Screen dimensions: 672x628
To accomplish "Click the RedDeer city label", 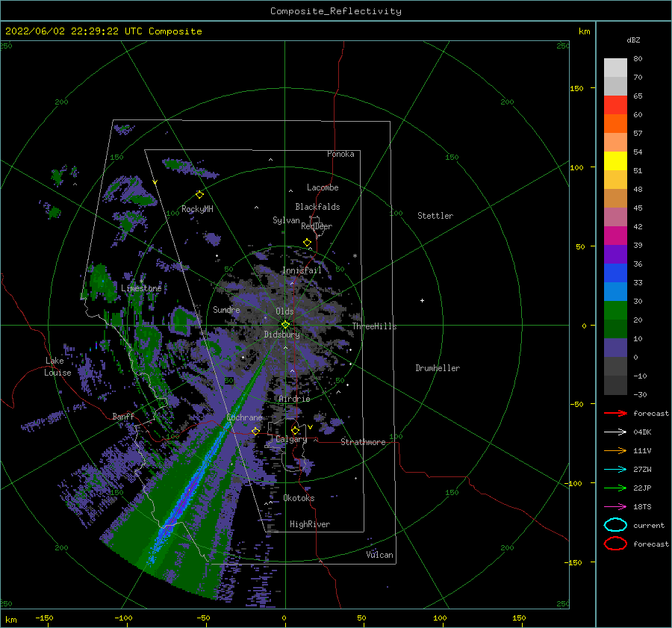I will (317, 226).
